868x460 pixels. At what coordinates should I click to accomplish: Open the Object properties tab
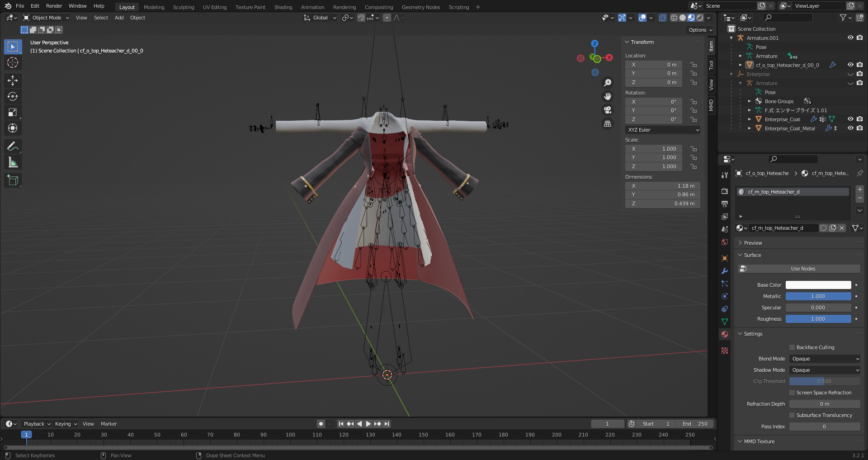point(725,258)
